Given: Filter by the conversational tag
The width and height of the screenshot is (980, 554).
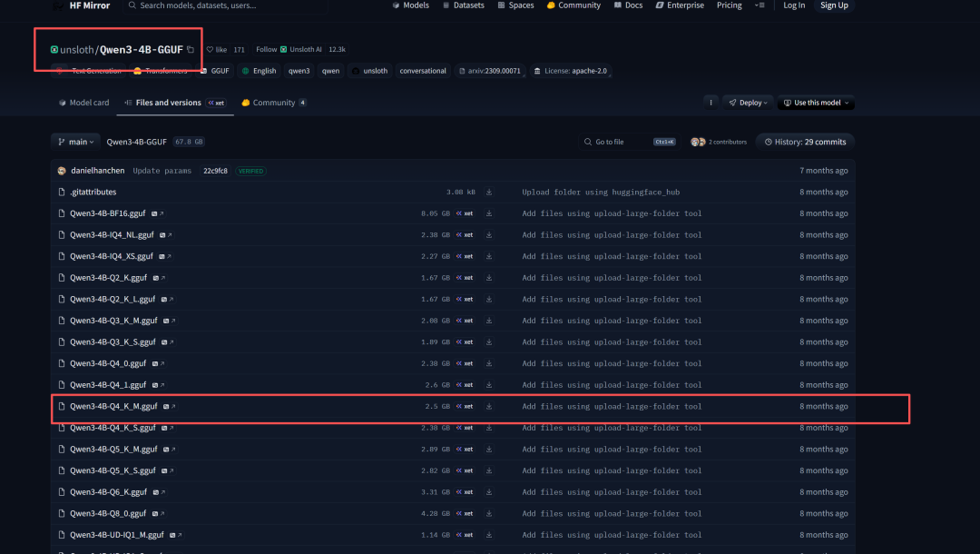Looking at the screenshot, I should [x=423, y=71].
